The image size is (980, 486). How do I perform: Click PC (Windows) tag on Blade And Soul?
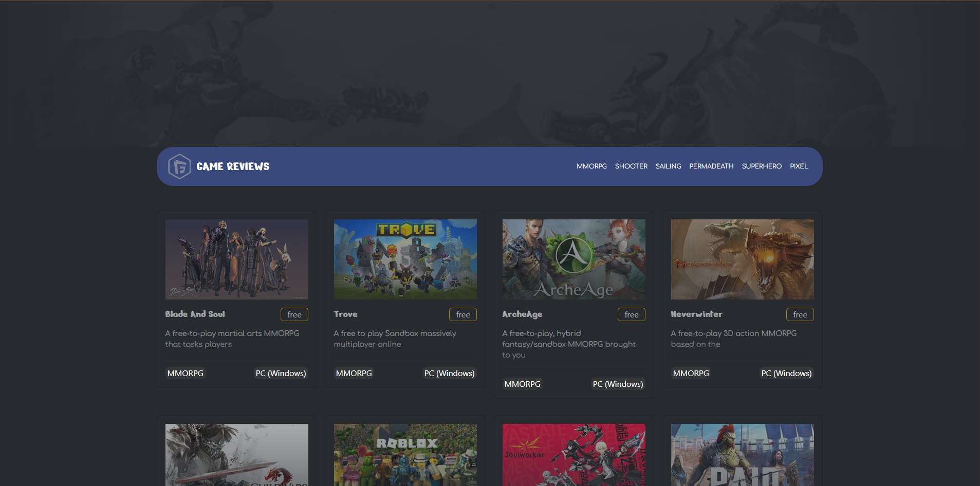(x=281, y=373)
